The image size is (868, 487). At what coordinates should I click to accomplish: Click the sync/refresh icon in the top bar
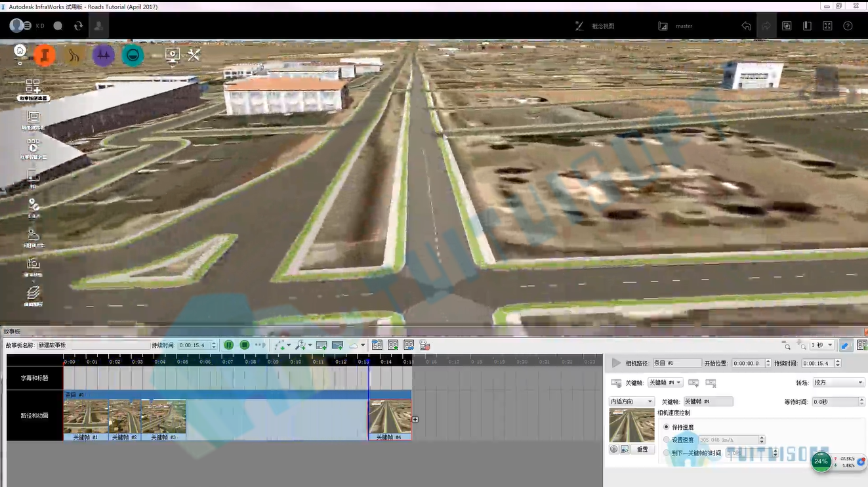coord(78,26)
